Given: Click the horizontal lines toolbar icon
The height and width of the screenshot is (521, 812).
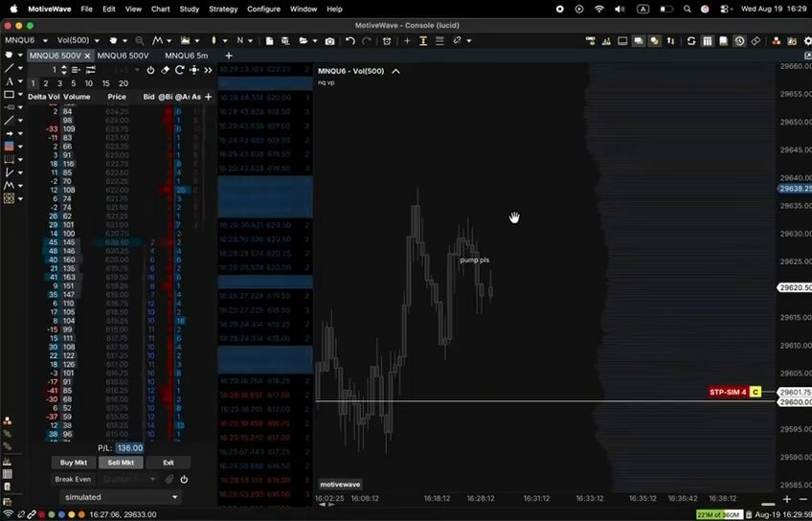Looking at the screenshot, I should point(440,40).
